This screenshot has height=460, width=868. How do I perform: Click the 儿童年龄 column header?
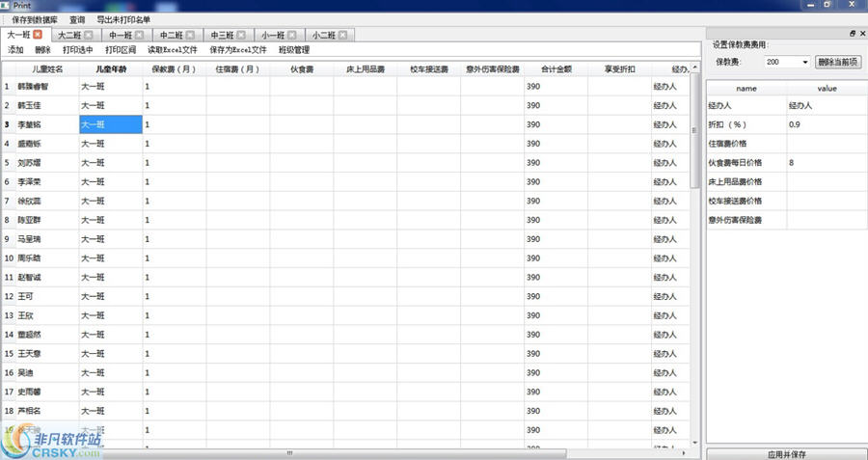(111, 69)
